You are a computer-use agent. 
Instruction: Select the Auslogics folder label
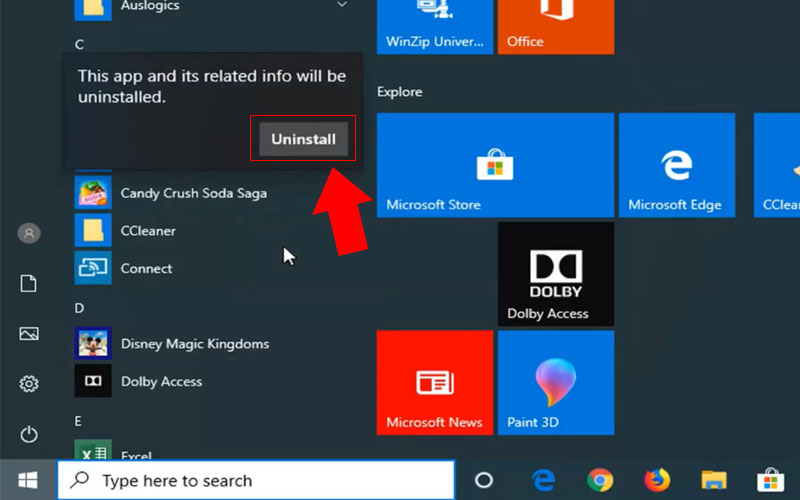[150, 6]
